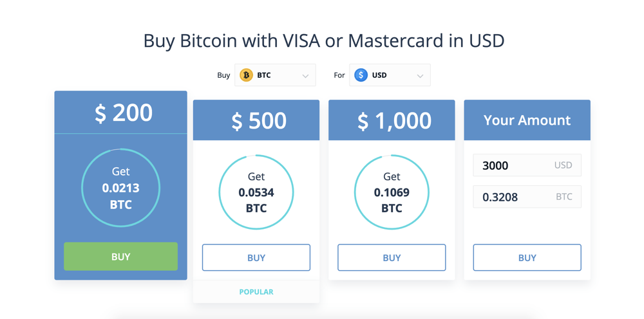
Task: Click the Get 0.0534 BTC circle
Action: click(x=256, y=192)
